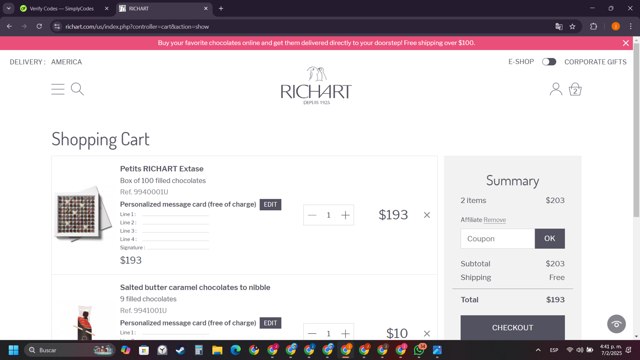Go forward in browser history
The image size is (640, 360).
coord(24,27)
